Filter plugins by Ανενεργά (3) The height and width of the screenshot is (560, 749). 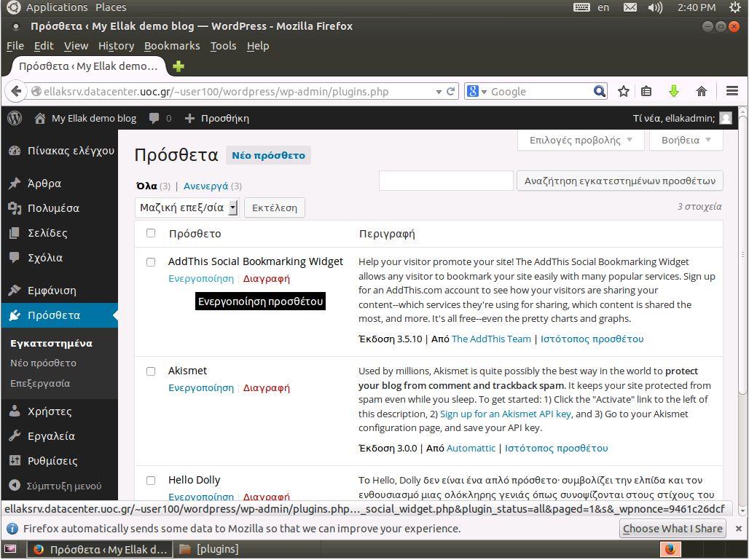(213, 186)
